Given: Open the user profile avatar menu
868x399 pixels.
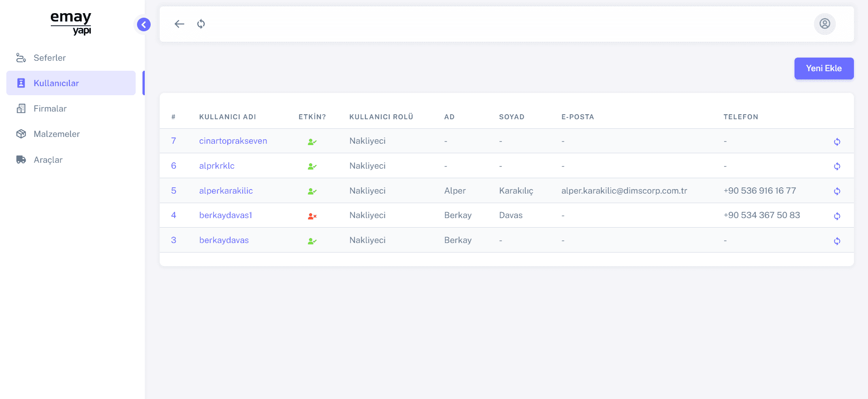Looking at the screenshot, I should pyautogui.click(x=824, y=24).
